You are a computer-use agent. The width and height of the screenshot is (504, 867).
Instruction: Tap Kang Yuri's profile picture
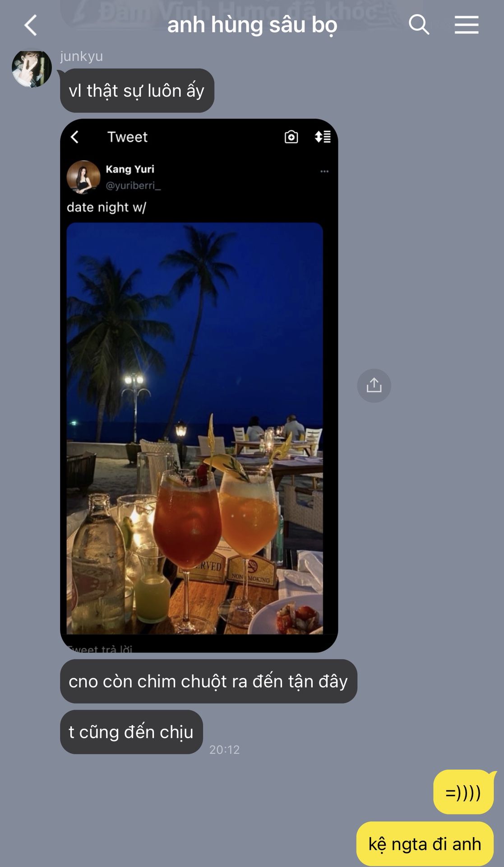click(x=83, y=177)
